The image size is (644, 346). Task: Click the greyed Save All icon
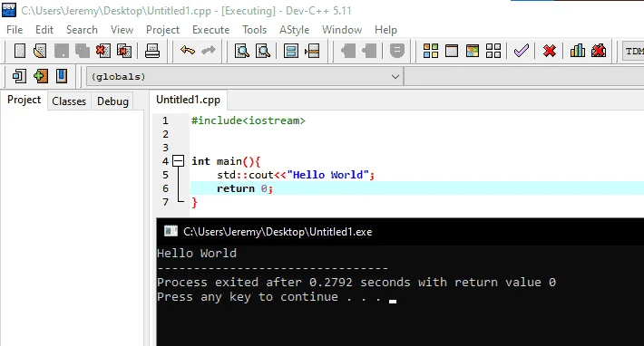(83, 51)
